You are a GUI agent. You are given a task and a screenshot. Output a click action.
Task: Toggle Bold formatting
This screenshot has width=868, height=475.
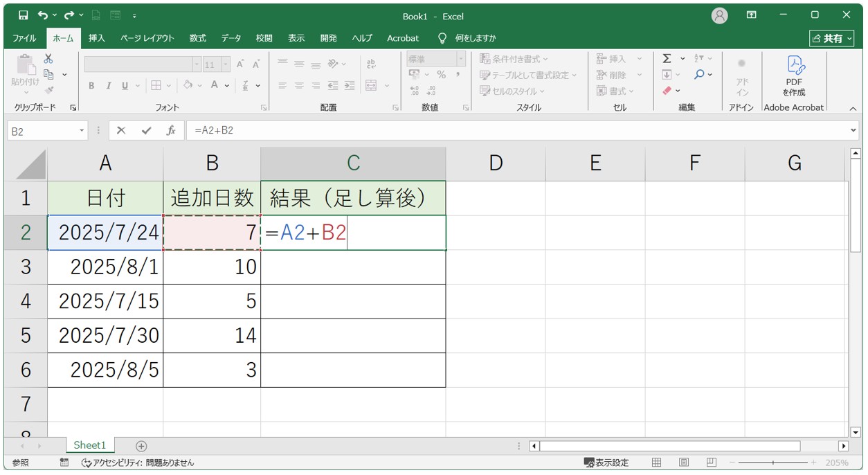tap(91, 86)
